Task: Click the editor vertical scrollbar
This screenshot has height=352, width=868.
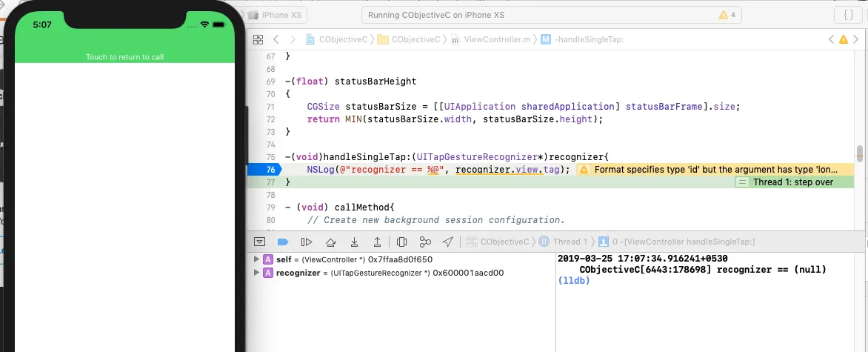Action: tap(859, 153)
